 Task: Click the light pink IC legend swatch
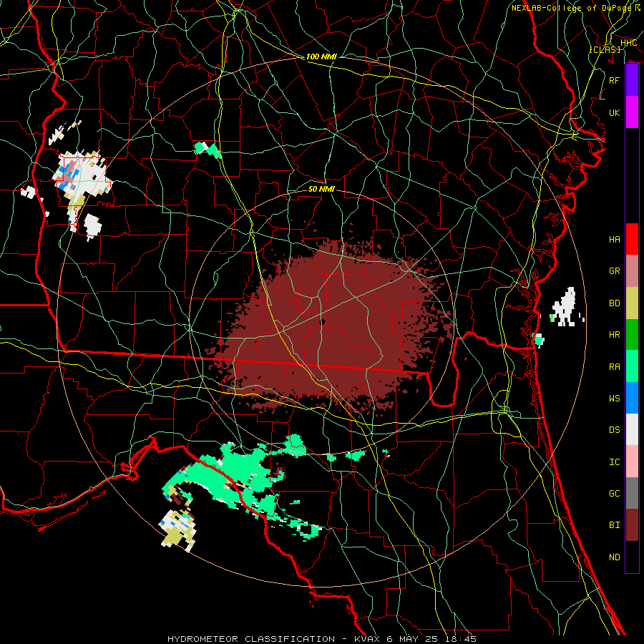point(632,462)
